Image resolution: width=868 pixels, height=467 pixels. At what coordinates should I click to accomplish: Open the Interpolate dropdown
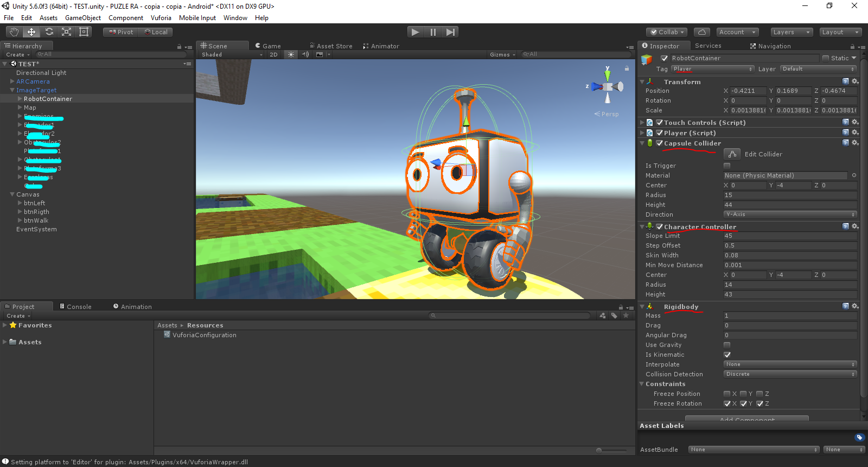[x=790, y=364]
